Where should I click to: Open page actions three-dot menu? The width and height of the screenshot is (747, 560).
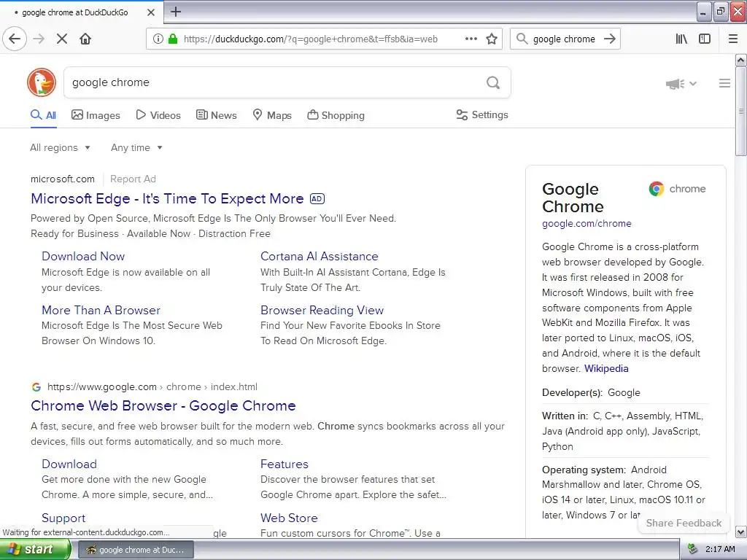[471, 39]
